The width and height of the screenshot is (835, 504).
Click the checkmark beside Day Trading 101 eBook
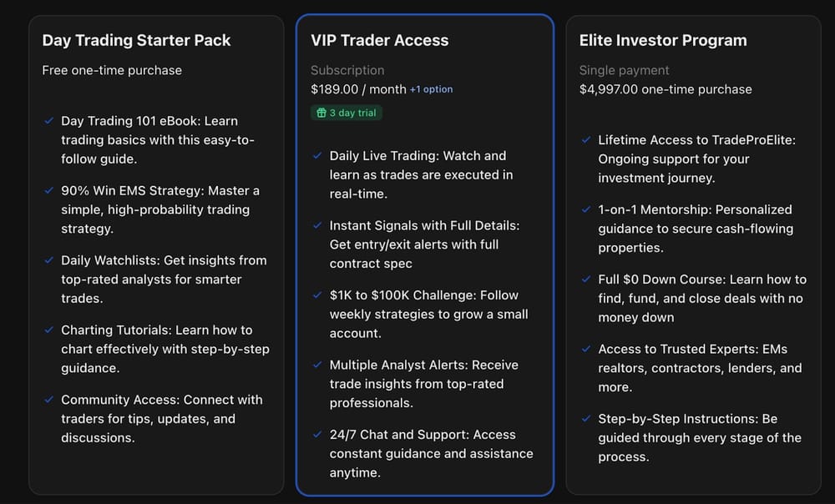click(x=48, y=120)
